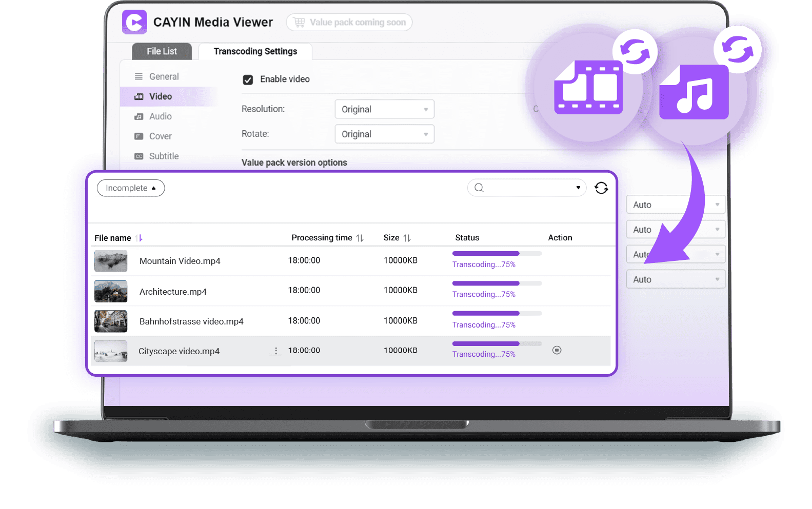Click the File name column header
The width and height of the screenshot is (812, 509).
(113, 238)
